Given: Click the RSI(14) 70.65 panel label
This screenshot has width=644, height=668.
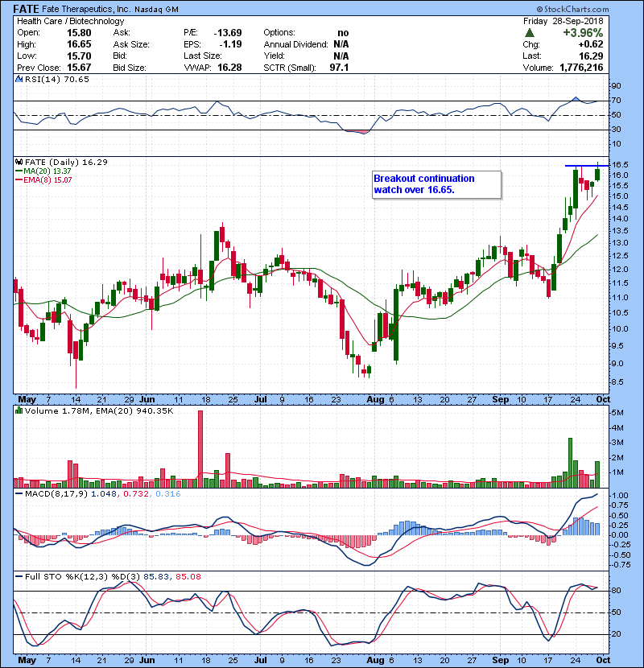Looking at the screenshot, I should point(57,79).
